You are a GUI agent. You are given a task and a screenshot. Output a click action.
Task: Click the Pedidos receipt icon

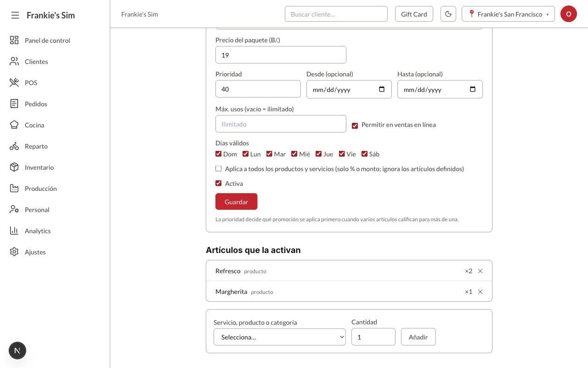tap(14, 104)
